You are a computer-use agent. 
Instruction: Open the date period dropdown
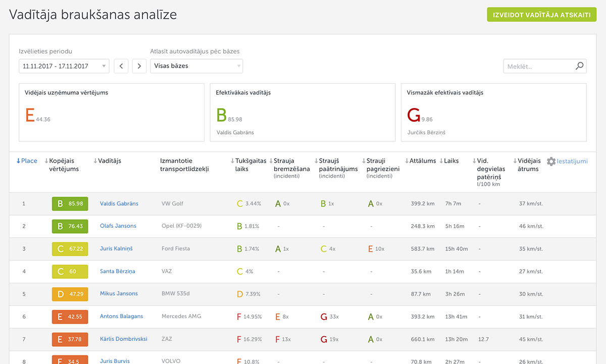click(64, 66)
